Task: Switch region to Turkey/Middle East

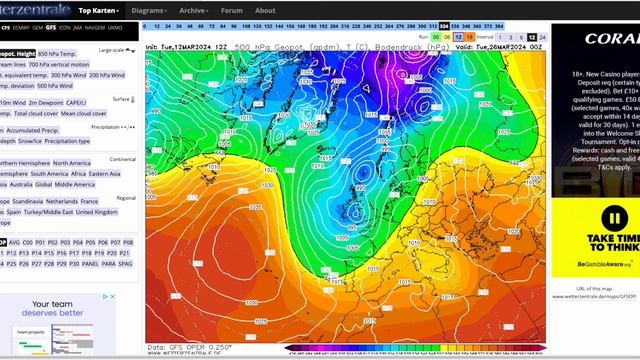Action: 49,212
